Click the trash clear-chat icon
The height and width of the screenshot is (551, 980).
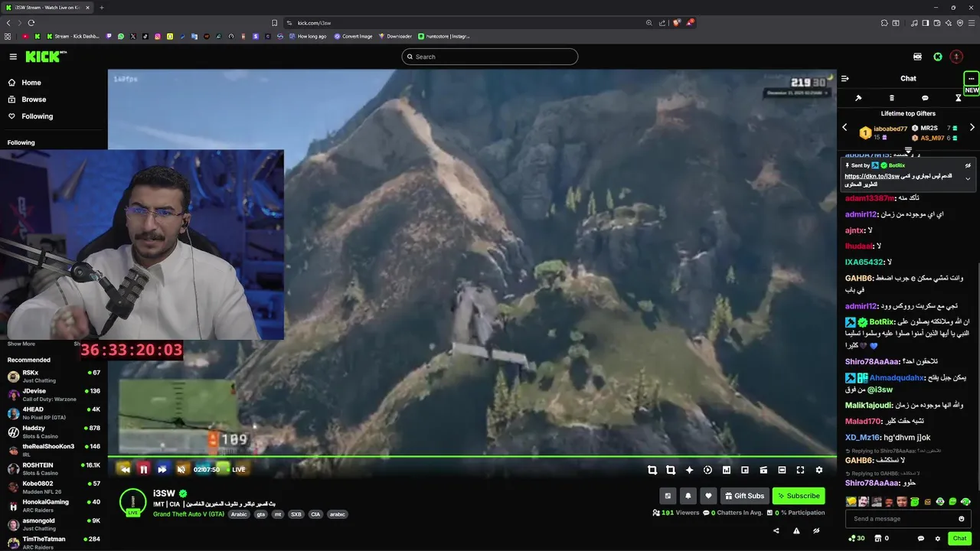coord(891,98)
